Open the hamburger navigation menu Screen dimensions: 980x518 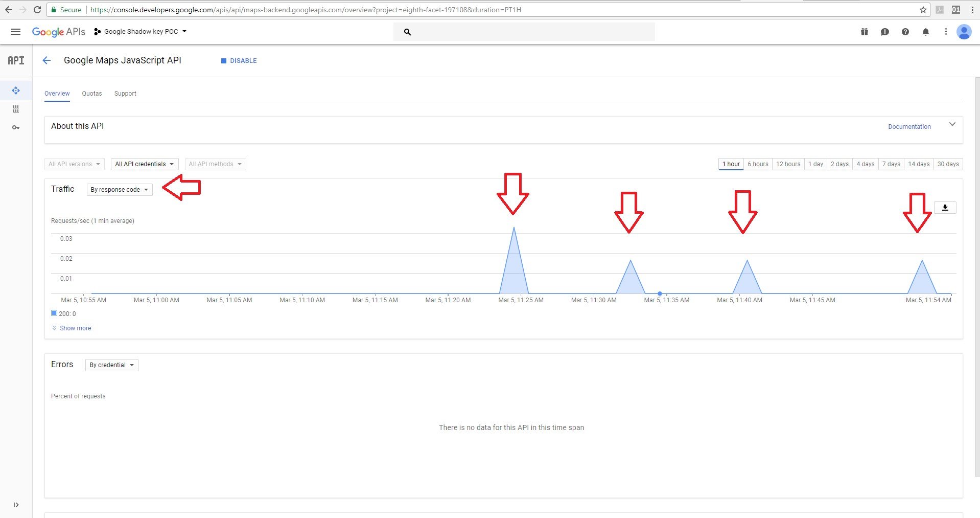pos(16,32)
